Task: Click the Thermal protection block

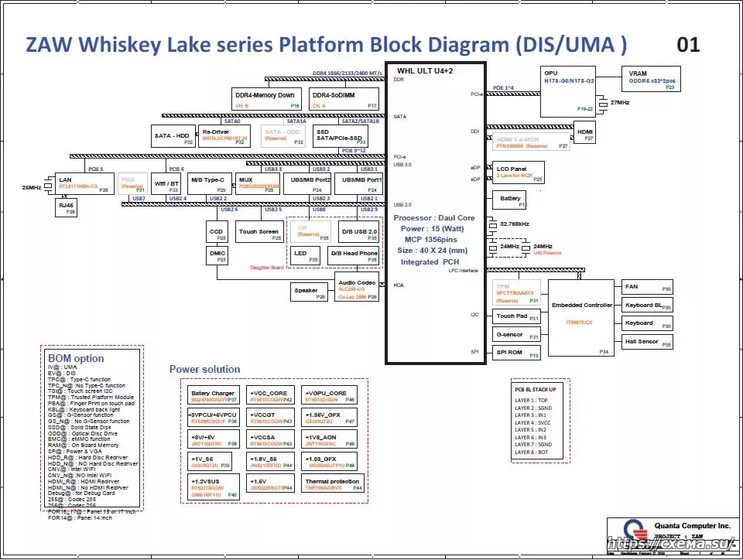Action: 333,484
